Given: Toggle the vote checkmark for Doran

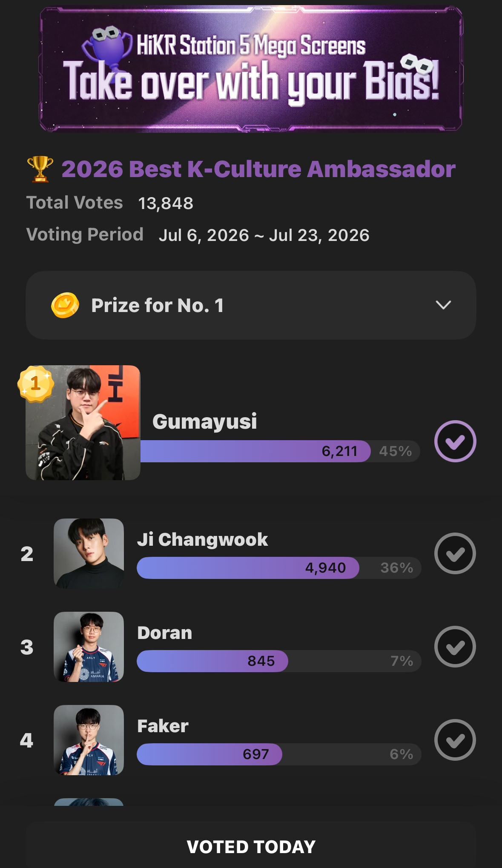Looking at the screenshot, I should [x=455, y=647].
